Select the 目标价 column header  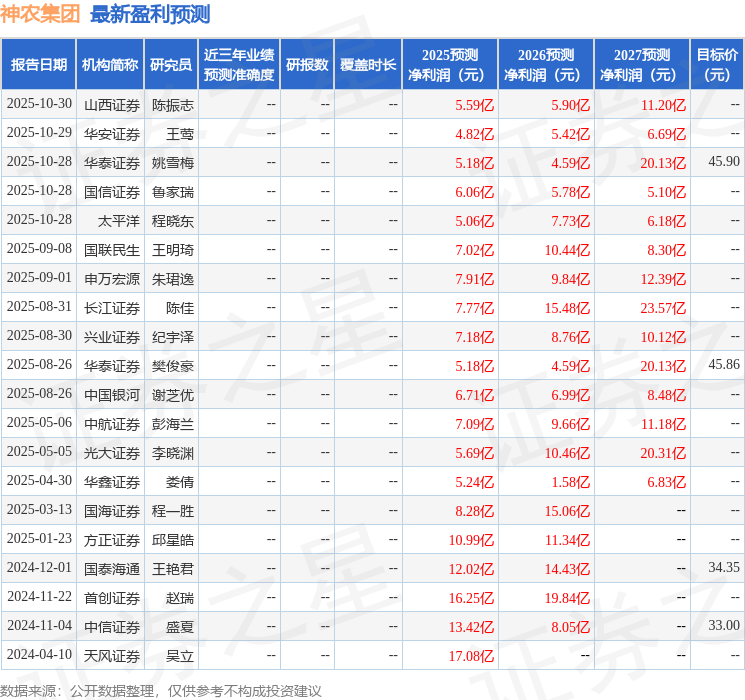click(x=717, y=65)
